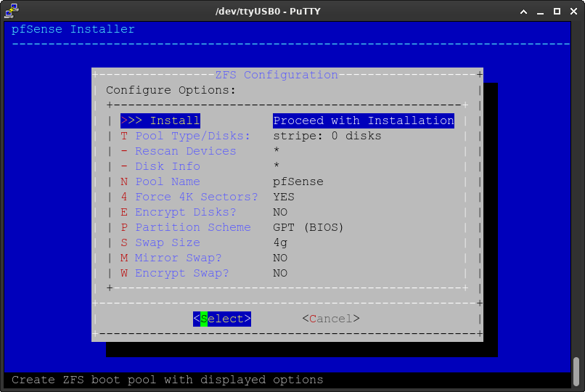585x392 pixels.
Task: Click the PuTTY window title bar text
Action: 268,12
